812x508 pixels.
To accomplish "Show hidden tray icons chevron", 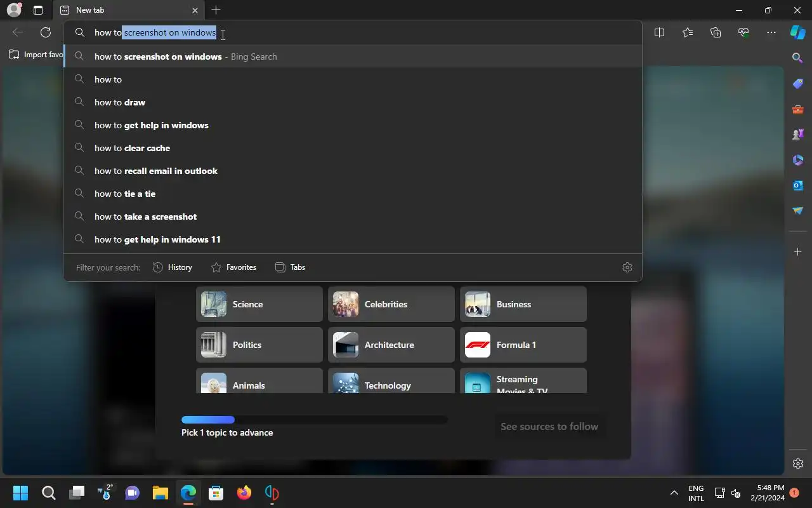I will (674, 493).
